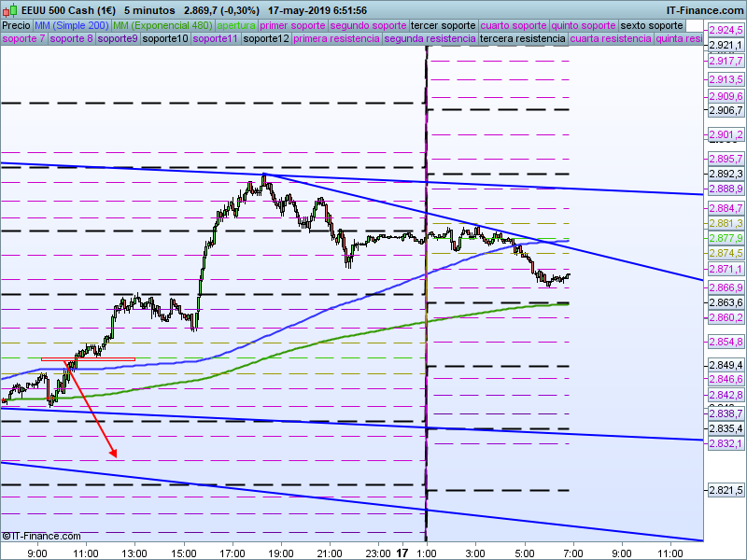Click the 2.909,6 price axis label
The image size is (747, 560).
tap(726, 97)
